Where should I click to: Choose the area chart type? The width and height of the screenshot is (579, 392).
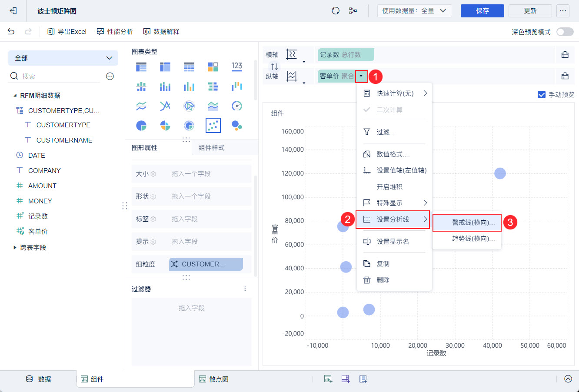point(213,106)
